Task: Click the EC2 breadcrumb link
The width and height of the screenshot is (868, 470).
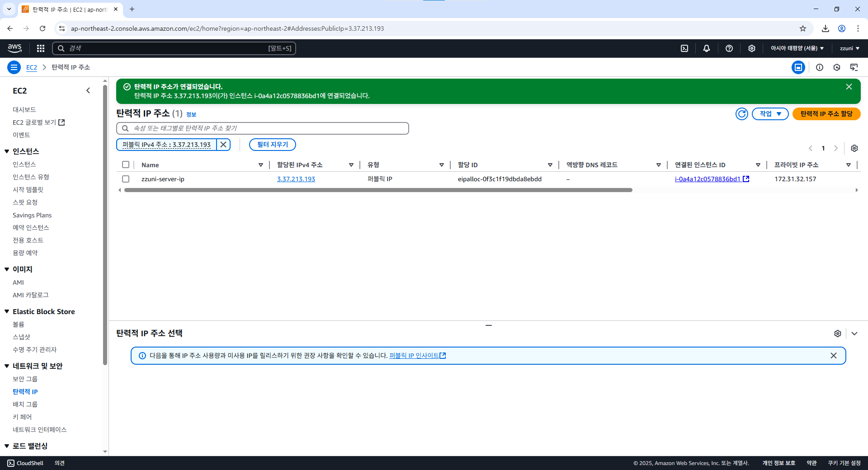Action: (x=32, y=67)
